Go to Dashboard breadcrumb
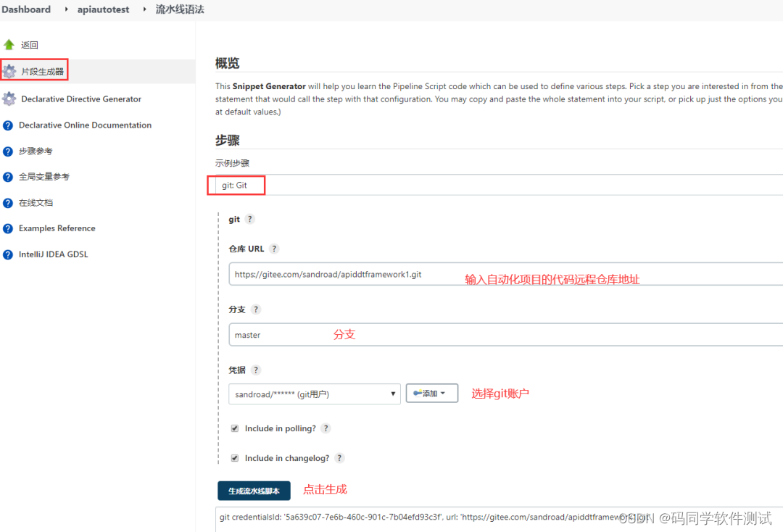The image size is (783, 532). point(26,9)
